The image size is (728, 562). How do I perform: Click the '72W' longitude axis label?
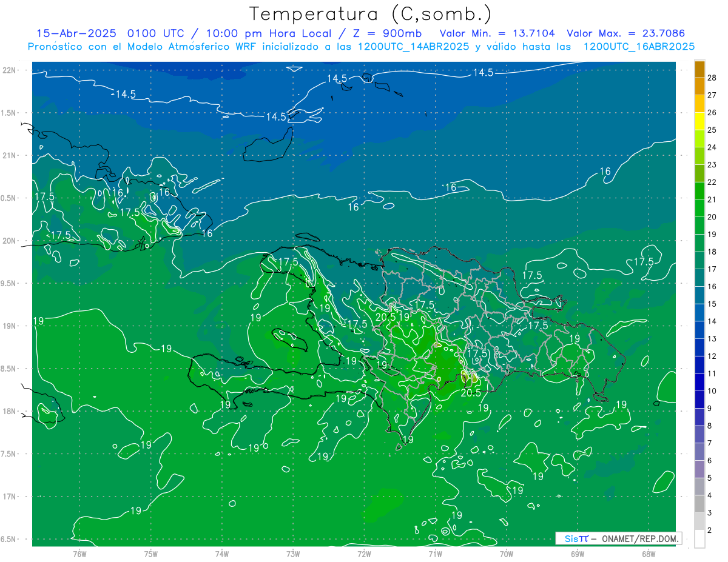tap(364, 554)
